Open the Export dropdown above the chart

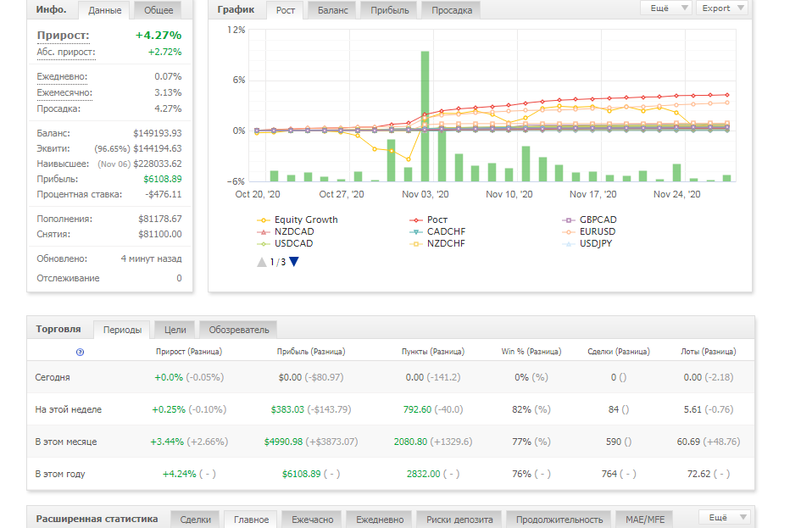pyautogui.click(x=722, y=8)
